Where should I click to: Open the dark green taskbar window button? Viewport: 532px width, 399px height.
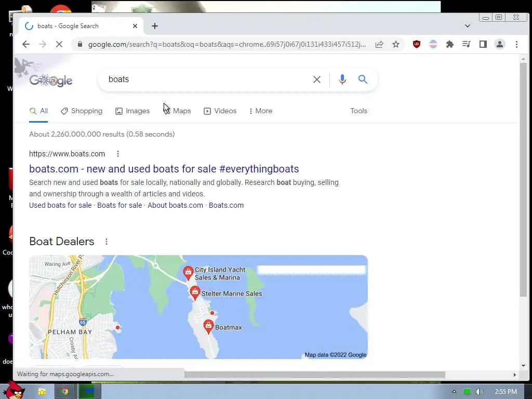(89, 392)
